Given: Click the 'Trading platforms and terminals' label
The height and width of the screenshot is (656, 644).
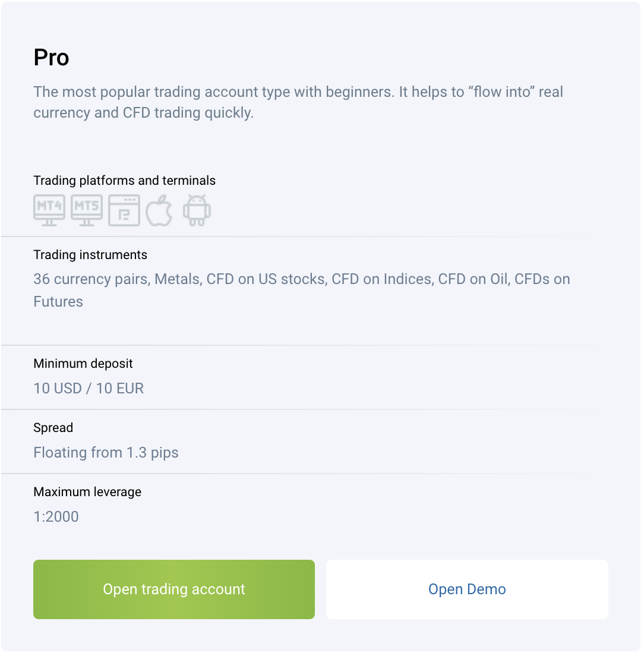Looking at the screenshot, I should 124,180.
